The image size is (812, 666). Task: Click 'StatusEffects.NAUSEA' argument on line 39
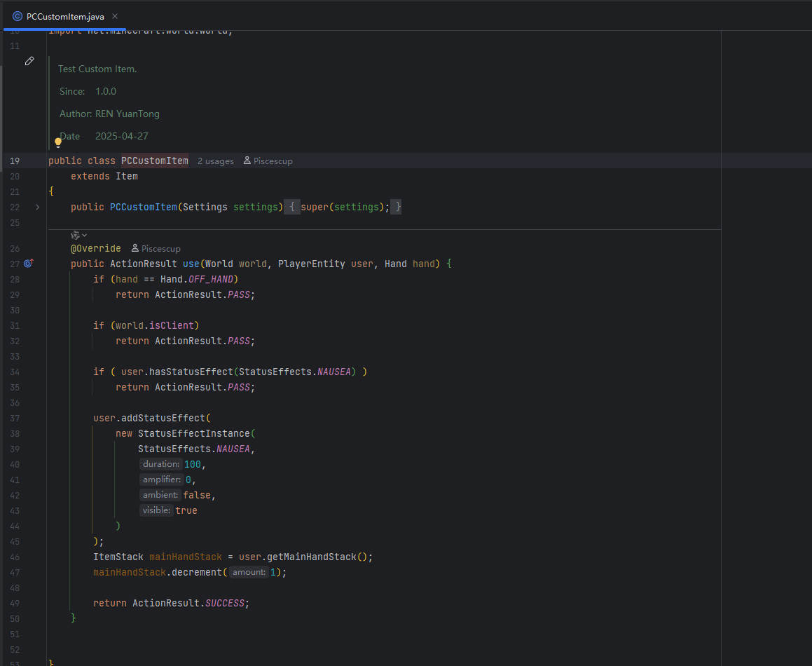click(x=193, y=449)
